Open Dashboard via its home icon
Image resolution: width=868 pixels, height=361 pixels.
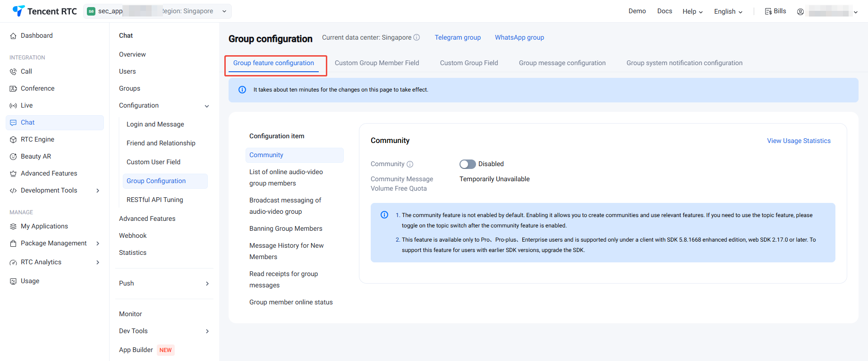tap(13, 36)
